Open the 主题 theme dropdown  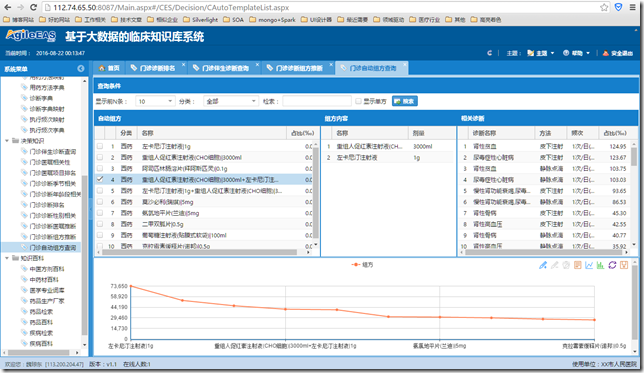point(541,53)
